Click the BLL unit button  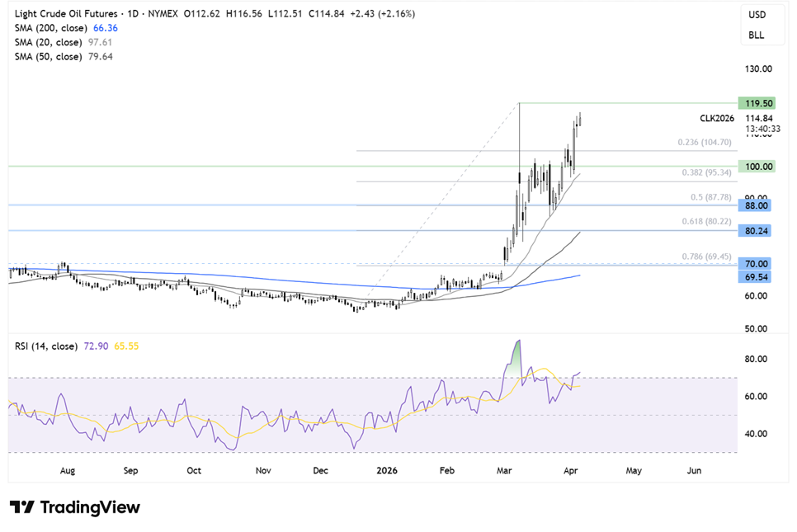point(757,36)
